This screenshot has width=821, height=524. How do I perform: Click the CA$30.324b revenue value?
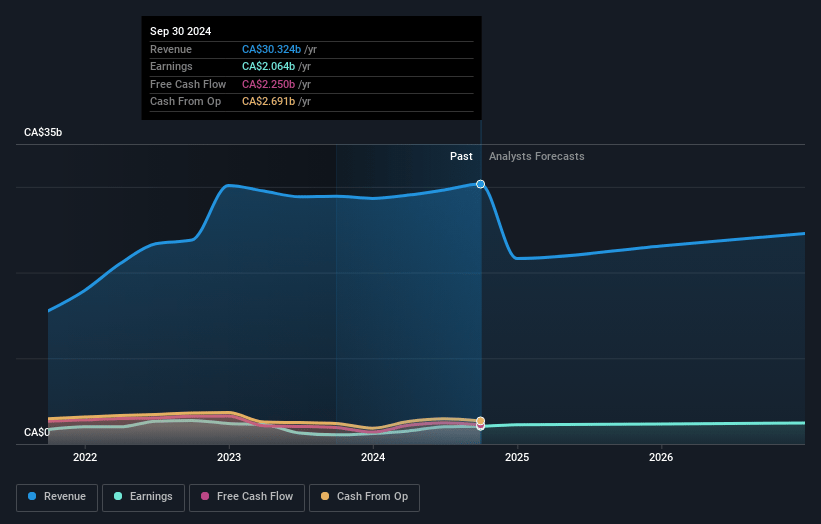pos(271,49)
